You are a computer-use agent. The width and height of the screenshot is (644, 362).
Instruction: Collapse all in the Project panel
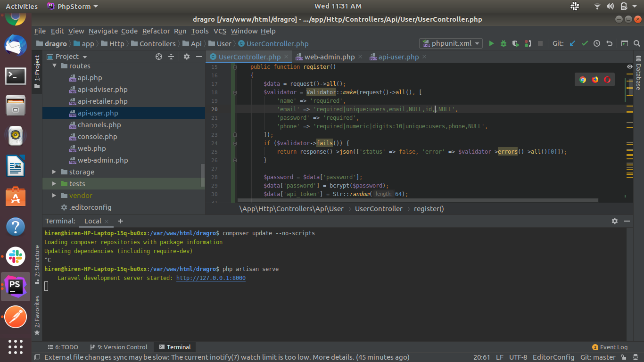[171, 57]
